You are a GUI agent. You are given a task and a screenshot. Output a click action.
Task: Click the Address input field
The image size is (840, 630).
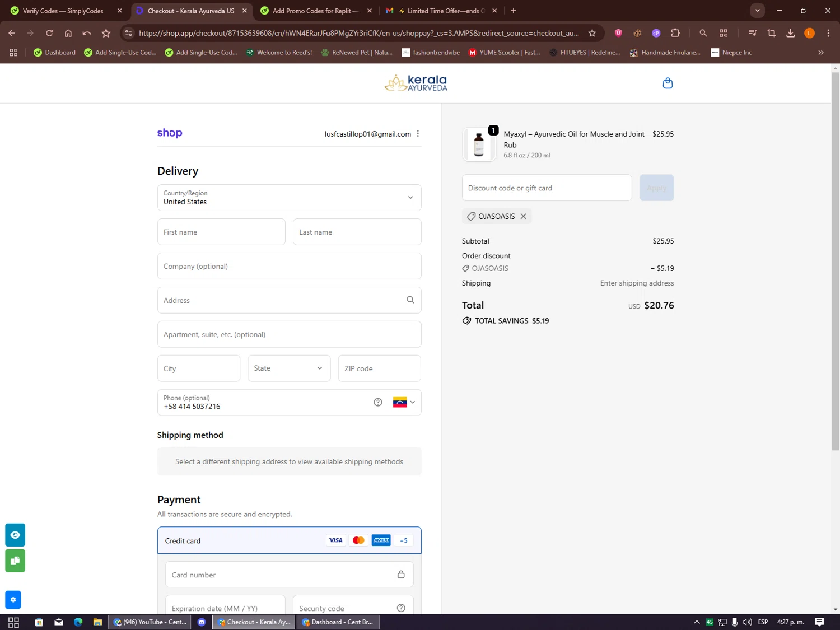pyautogui.click(x=289, y=300)
